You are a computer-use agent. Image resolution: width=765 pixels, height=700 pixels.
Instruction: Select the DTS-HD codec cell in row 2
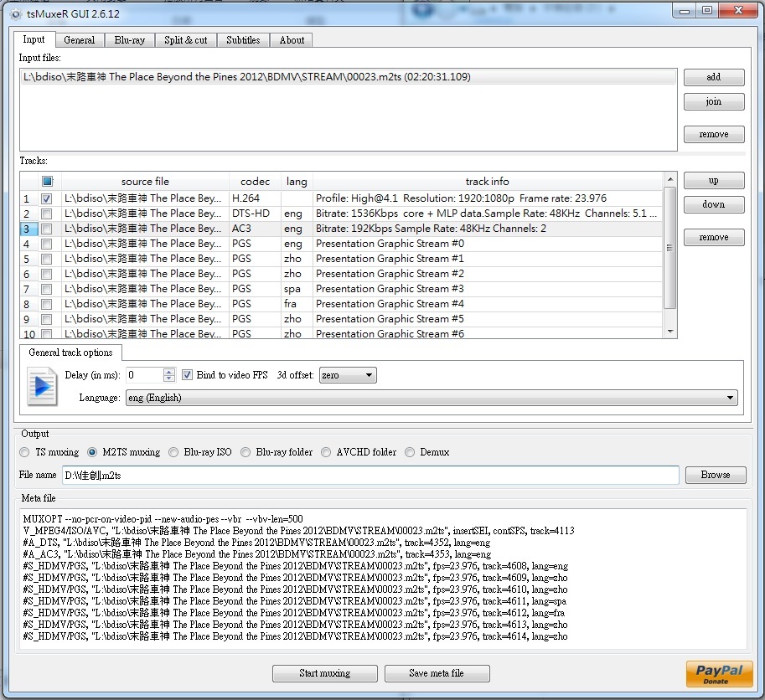click(255, 214)
